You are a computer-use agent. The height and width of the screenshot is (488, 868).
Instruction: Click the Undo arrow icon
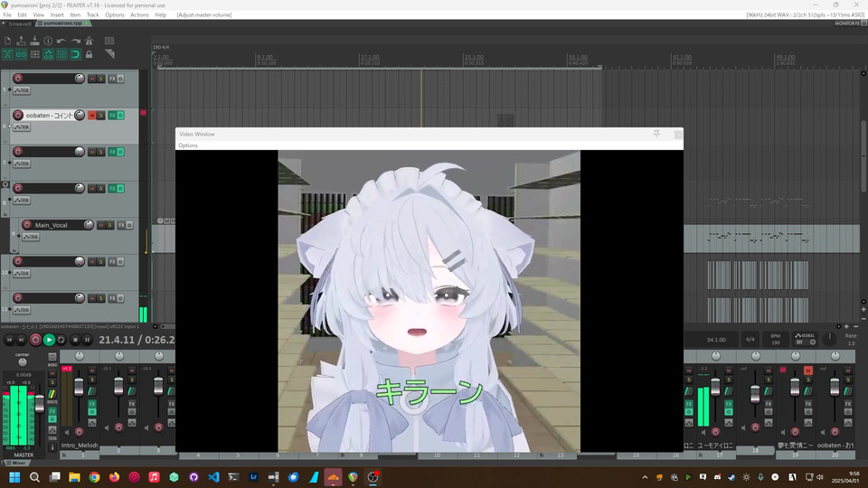point(61,41)
